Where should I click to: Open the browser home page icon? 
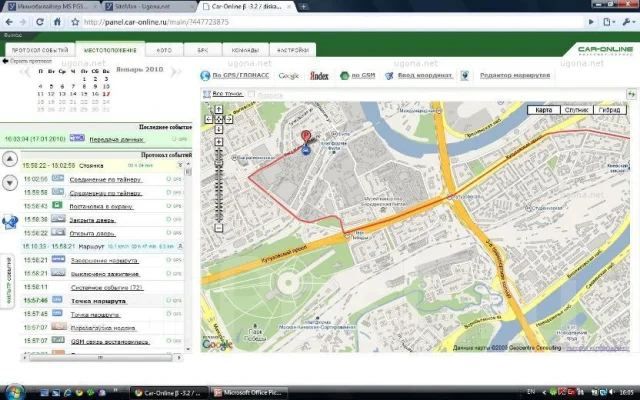tap(58, 22)
